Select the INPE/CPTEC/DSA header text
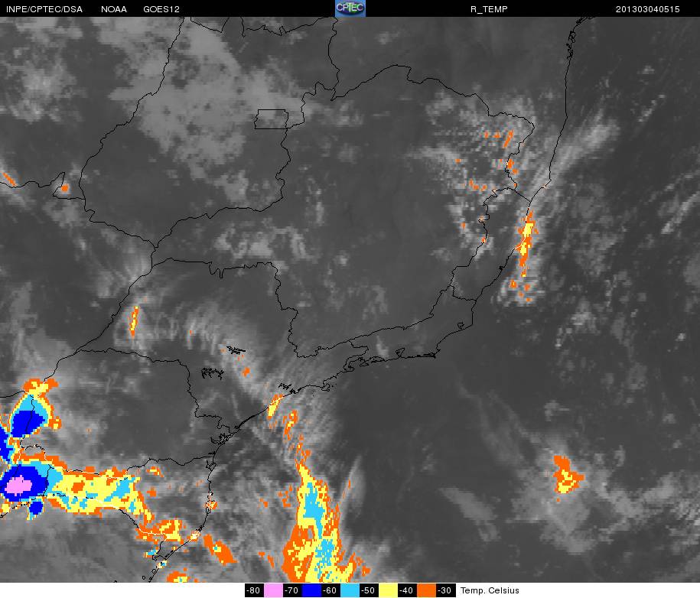The image size is (700, 598). (x=44, y=9)
